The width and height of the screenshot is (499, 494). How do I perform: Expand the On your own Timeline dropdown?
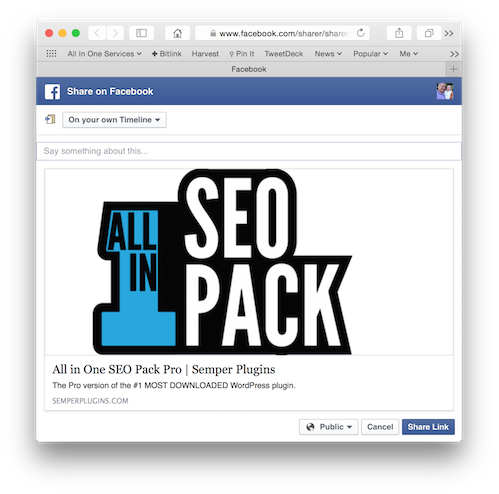[114, 120]
